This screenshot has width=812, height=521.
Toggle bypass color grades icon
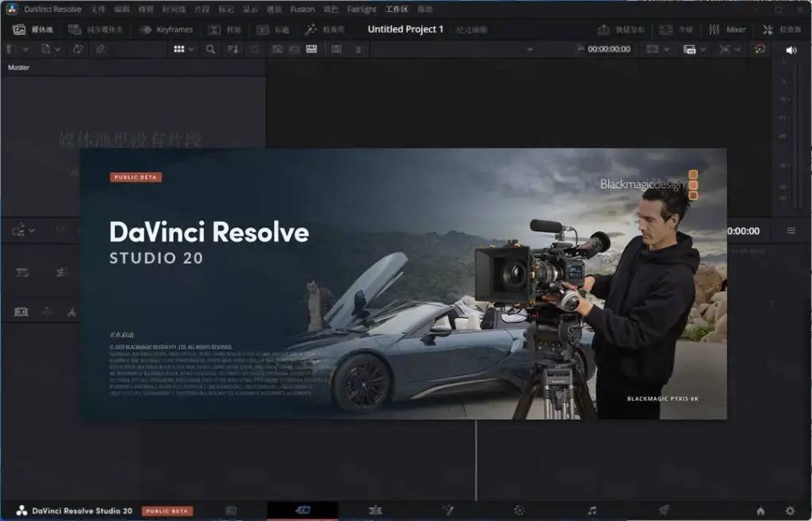tap(760, 49)
